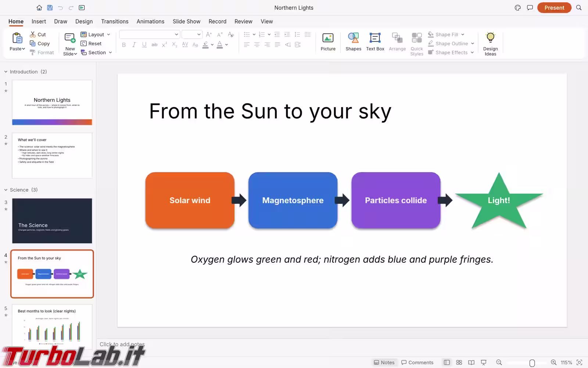Toggle Strikethrough formatting
Screen dimensions: 588x368
tap(155, 45)
